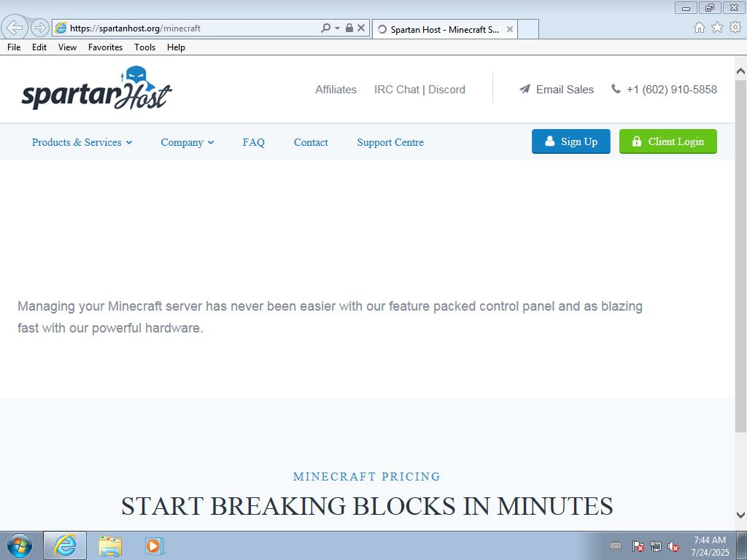The width and height of the screenshot is (747, 560).
Task: Click the network status tray icon
Action: (x=656, y=546)
